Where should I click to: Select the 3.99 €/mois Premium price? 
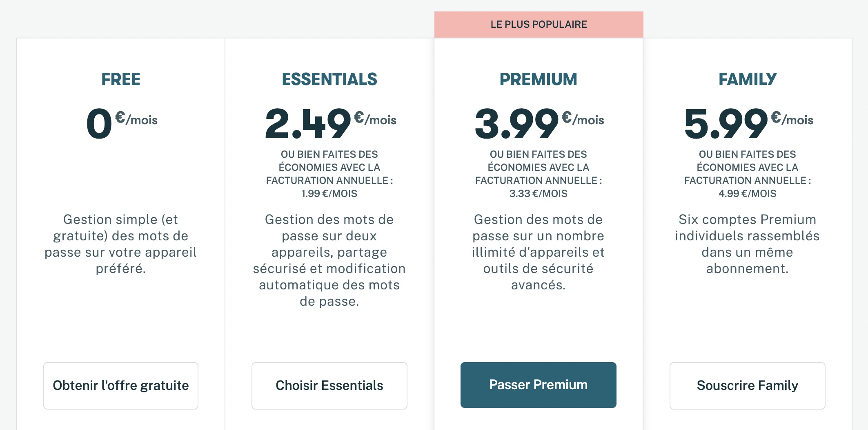point(538,123)
